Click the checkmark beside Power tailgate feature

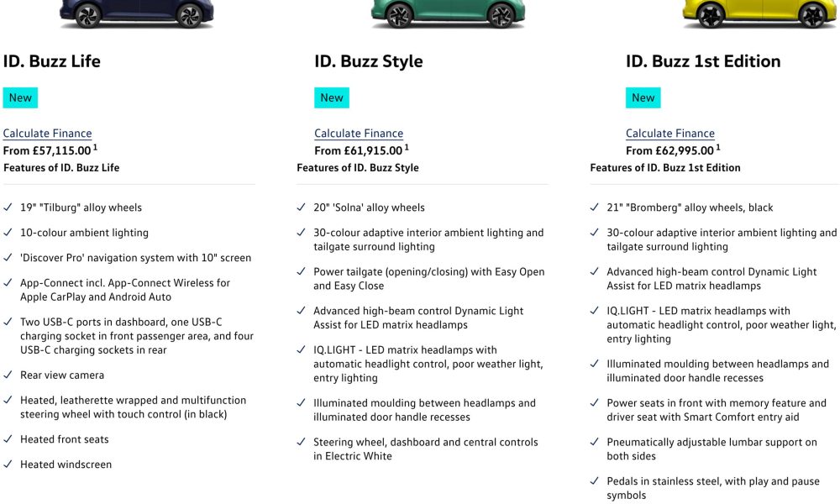tap(301, 271)
